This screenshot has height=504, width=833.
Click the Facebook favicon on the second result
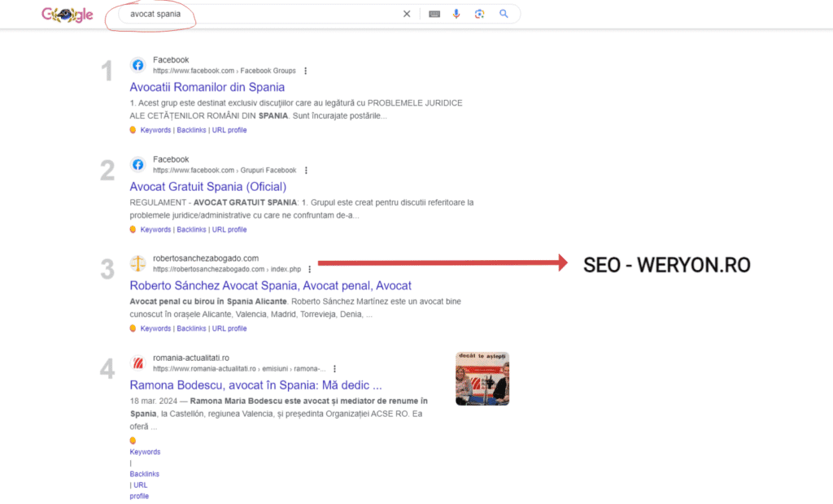[x=137, y=165]
